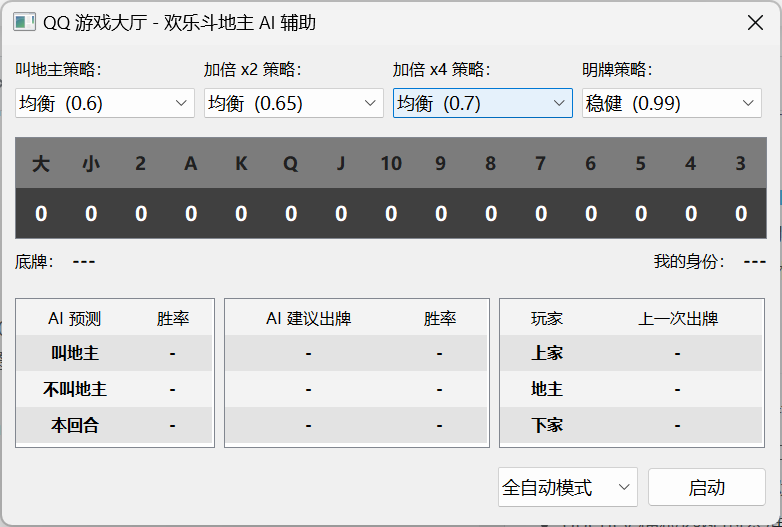Click the J card column header
The height and width of the screenshot is (527, 782).
(341, 164)
